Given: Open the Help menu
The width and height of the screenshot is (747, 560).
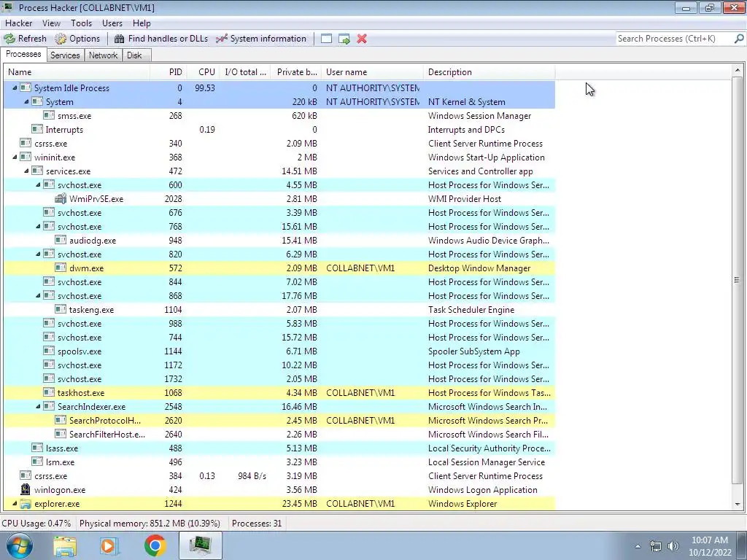Looking at the screenshot, I should click(x=142, y=23).
